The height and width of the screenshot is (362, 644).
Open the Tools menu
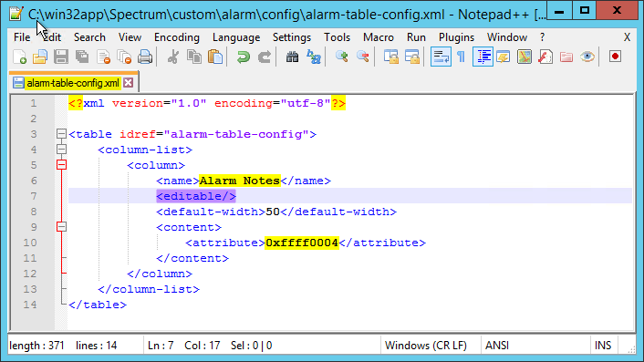(337, 37)
